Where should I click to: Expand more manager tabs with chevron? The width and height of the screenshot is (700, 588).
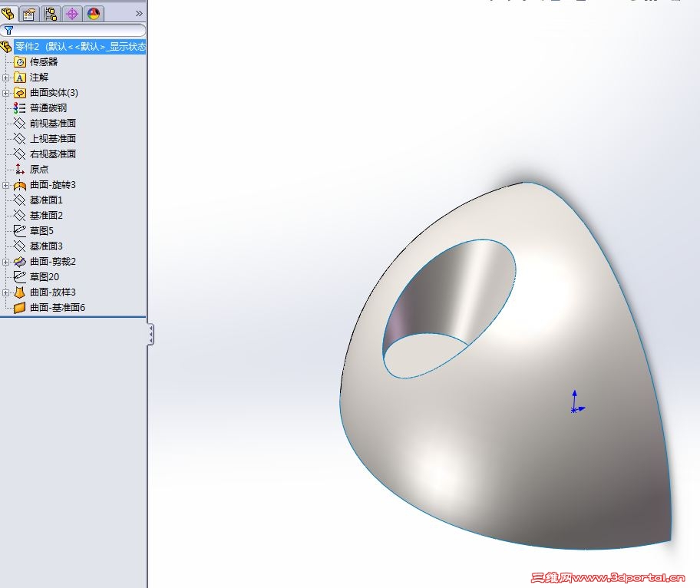pos(139,14)
